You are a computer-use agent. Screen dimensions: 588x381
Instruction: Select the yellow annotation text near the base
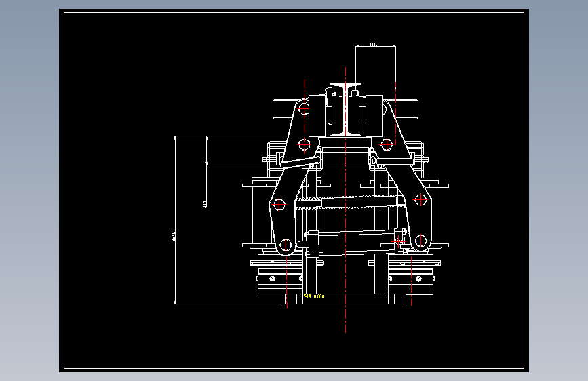pyautogui.click(x=313, y=296)
